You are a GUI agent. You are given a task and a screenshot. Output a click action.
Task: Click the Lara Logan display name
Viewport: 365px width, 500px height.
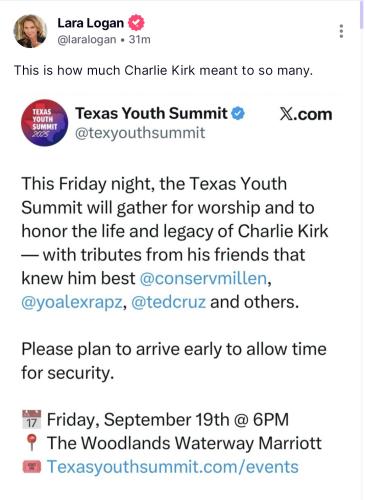[x=91, y=23]
